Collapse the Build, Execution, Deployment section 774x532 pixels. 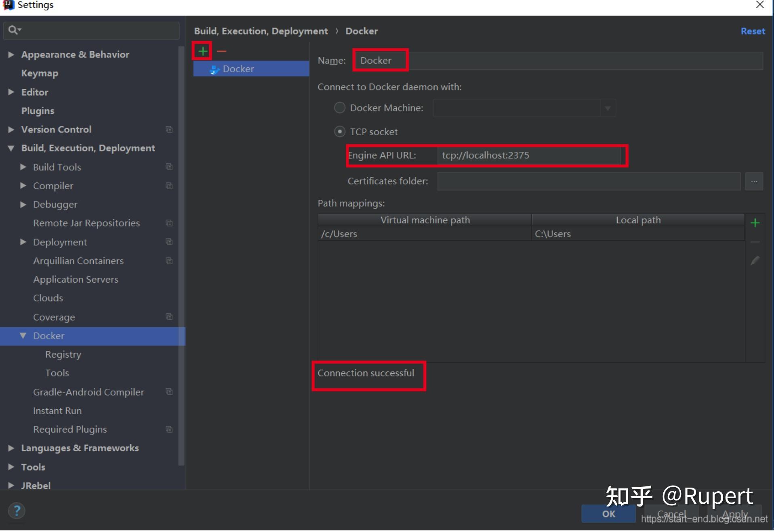point(11,148)
